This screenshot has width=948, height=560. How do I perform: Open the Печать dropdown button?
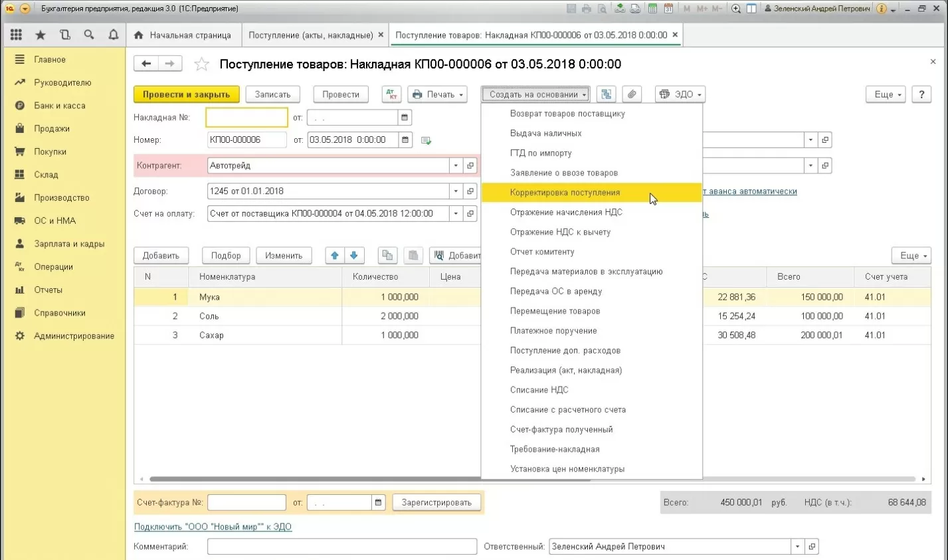click(x=438, y=94)
